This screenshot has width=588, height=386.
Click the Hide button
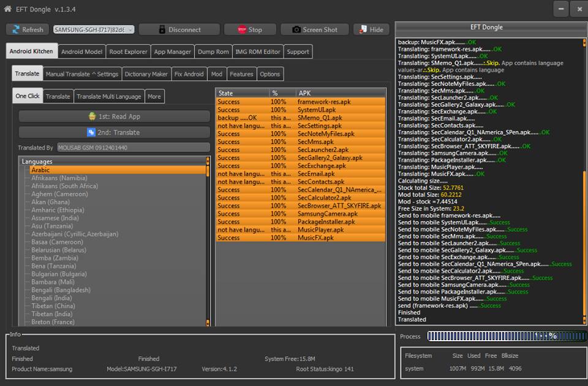tap(371, 29)
